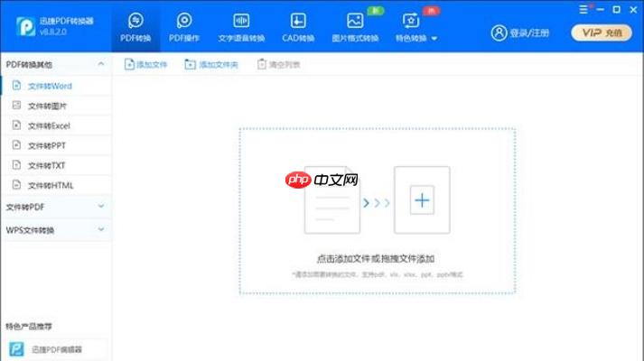
Task: Click the user avatar icon
Action: [x=499, y=32]
